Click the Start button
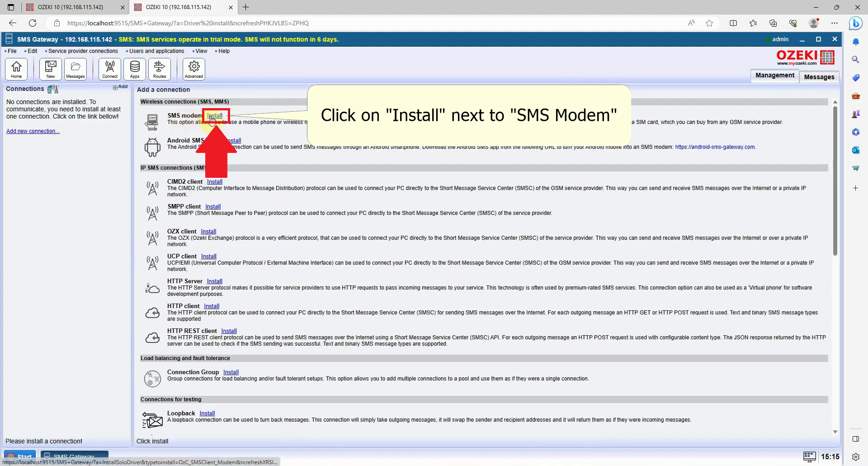The width and height of the screenshot is (868, 466). coord(20,456)
